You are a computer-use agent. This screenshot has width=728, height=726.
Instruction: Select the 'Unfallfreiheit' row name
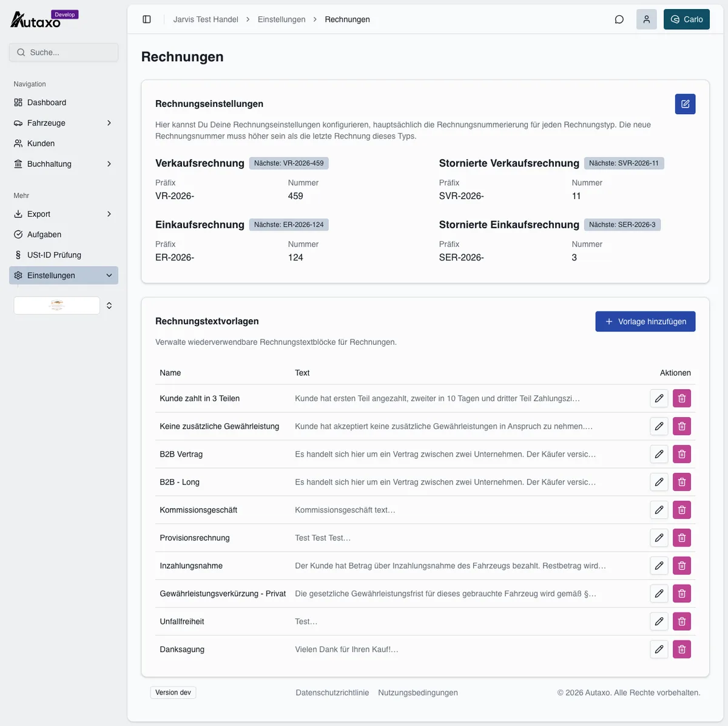pos(182,622)
